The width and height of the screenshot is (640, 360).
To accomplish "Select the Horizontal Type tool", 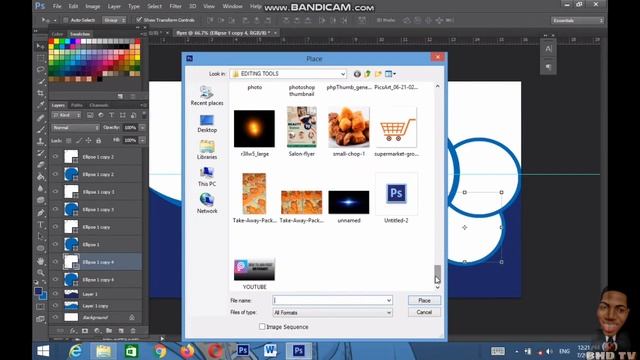I will (40, 224).
